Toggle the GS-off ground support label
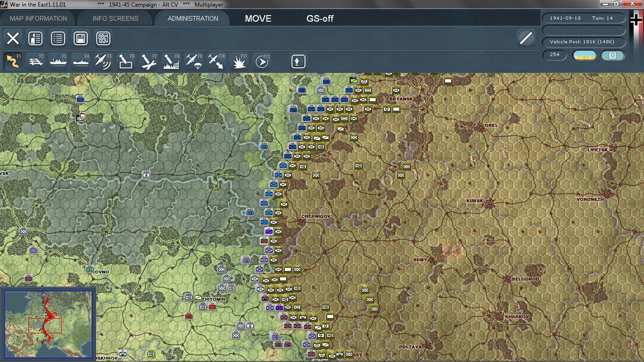This screenshot has width=644, height=362. 320,18
